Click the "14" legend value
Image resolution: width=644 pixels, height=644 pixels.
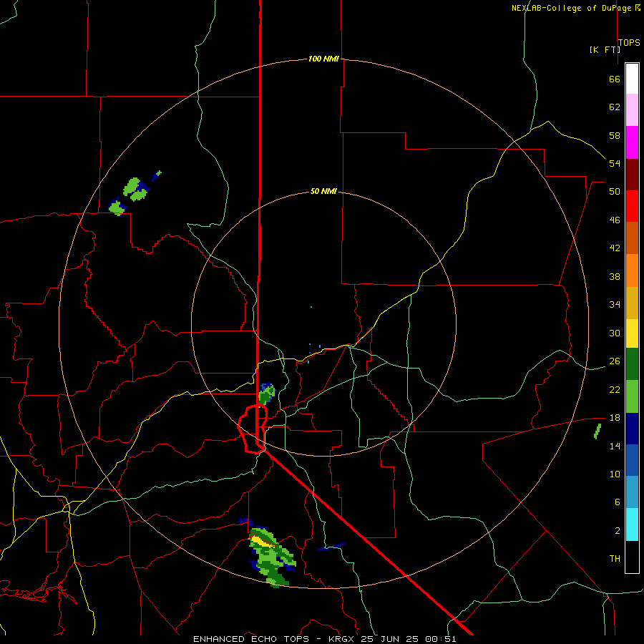[615, 446]
